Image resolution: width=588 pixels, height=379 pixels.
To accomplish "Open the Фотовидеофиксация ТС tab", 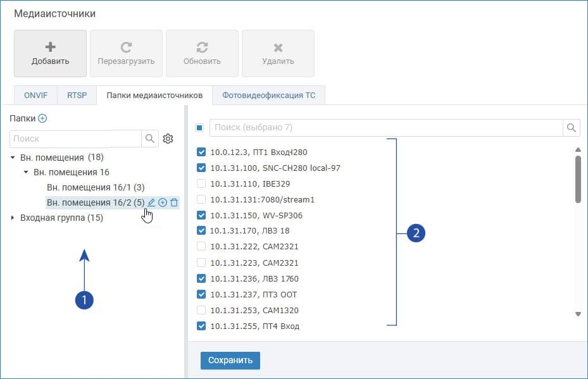I will click(268, 96).
